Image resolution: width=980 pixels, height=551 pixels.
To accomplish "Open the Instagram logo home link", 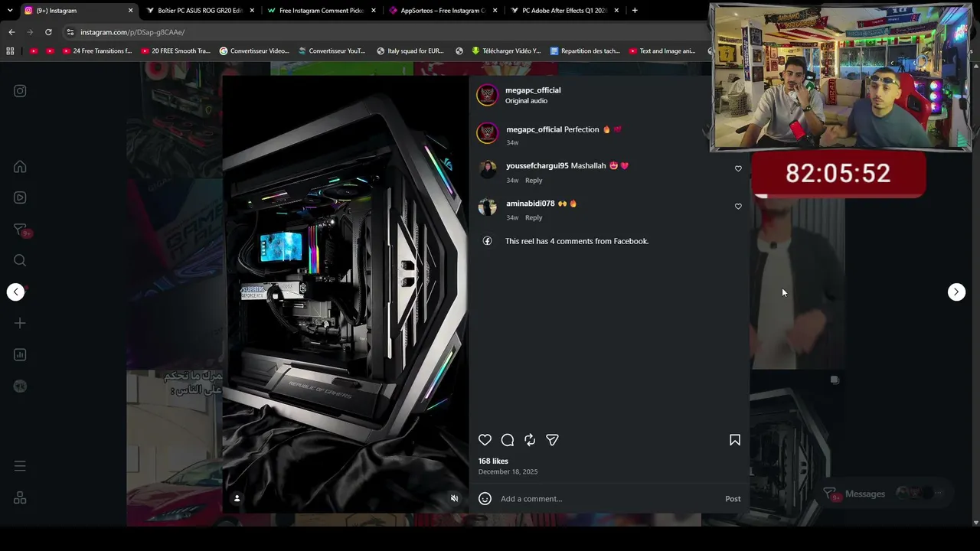I will click(20, 91).
